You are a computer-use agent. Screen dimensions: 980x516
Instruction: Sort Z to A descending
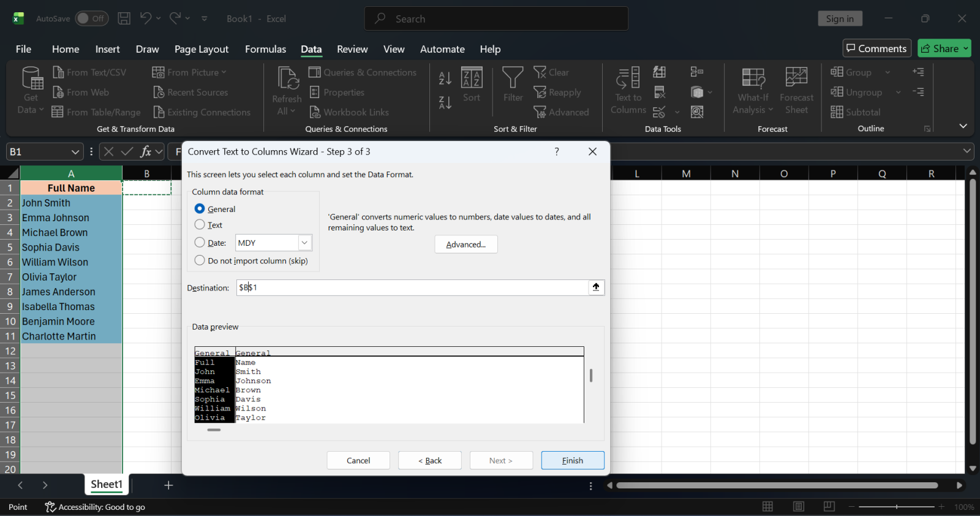tap(445, 102)
